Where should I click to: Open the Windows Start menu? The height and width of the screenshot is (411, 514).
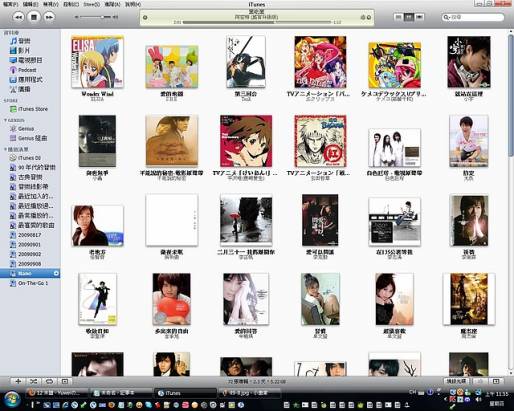click(12, 398)
